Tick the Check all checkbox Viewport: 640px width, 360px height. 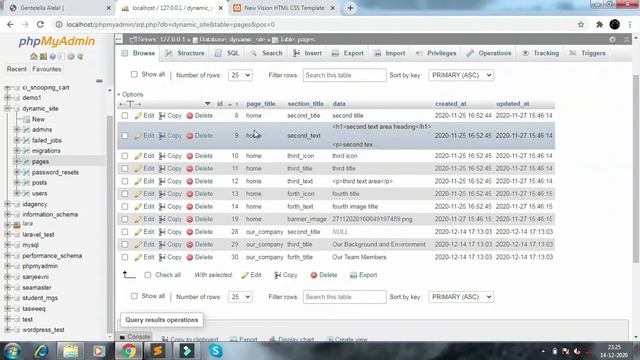click(148, 275)
